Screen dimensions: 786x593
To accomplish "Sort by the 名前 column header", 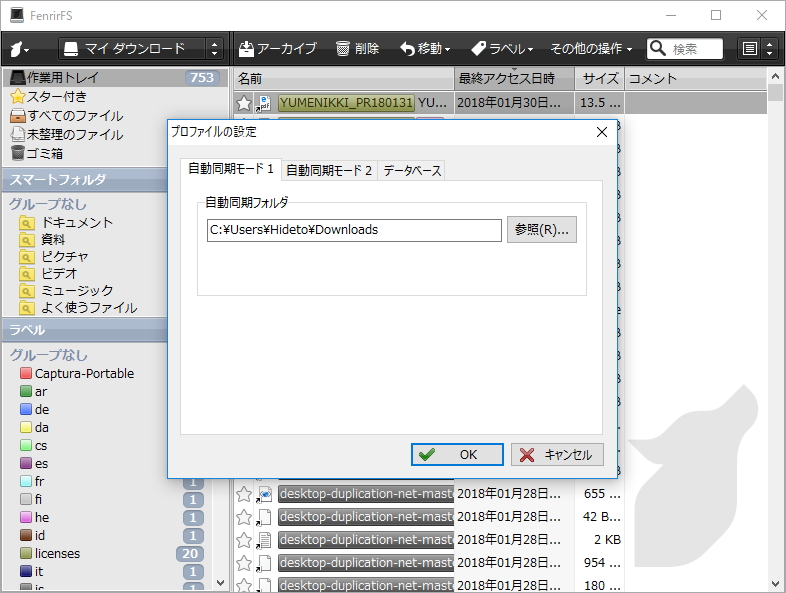I will click(x=344, y=78).
